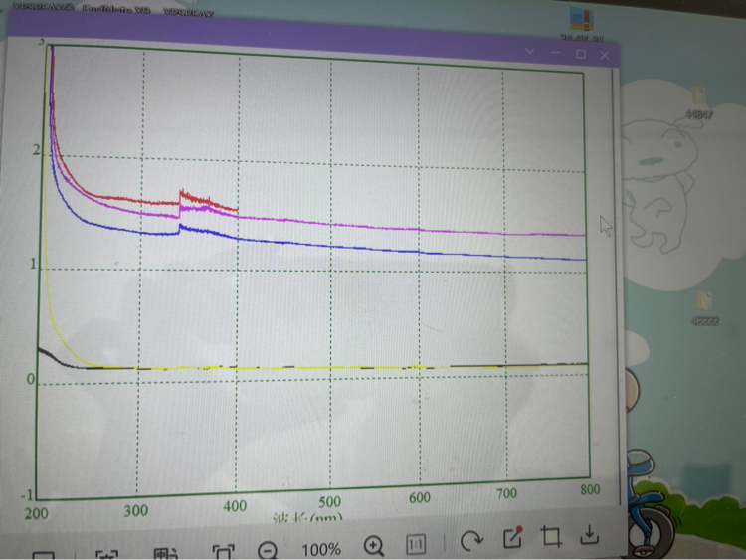This screenshot has width=746, height=560.
Task: Select the 44847 file on the desktop
Action: pos(698,99)
